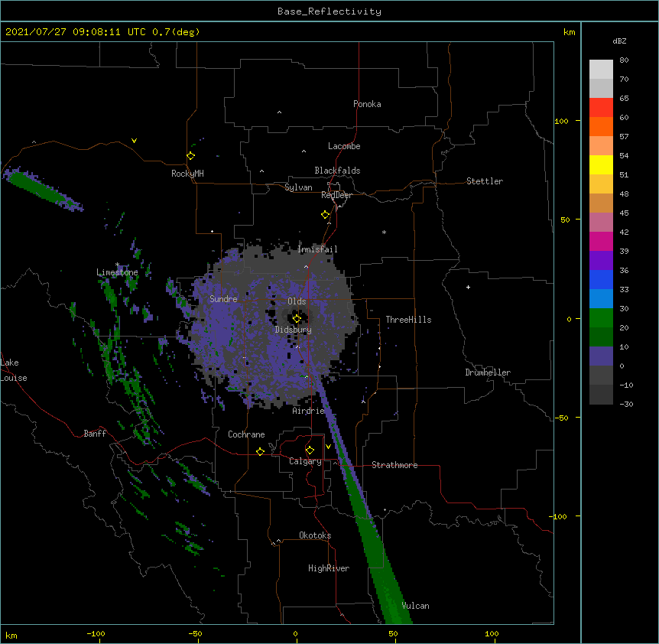Click the Vulcan city label

click(x=415, y=606)
